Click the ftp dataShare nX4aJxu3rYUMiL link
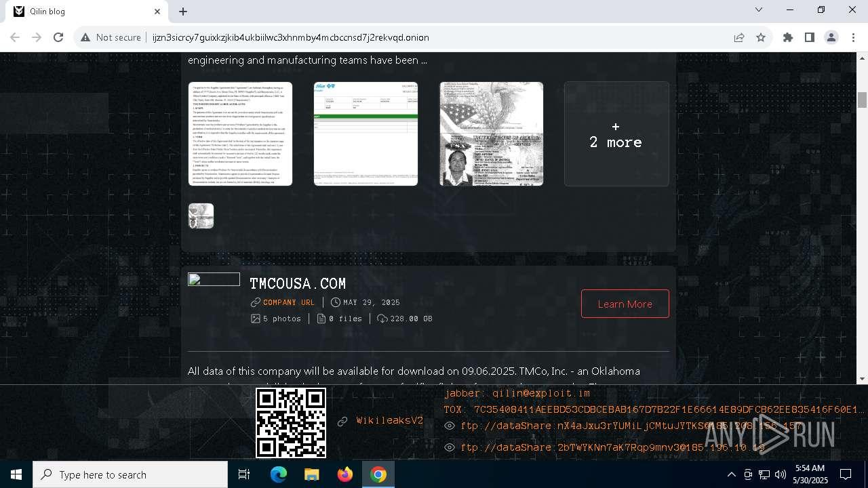 point(631,426)
